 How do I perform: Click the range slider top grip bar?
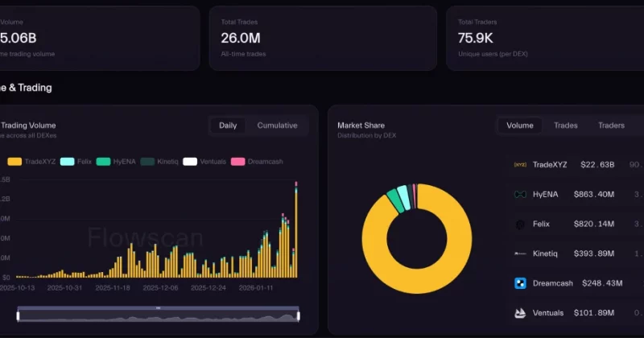click(158, 308)
